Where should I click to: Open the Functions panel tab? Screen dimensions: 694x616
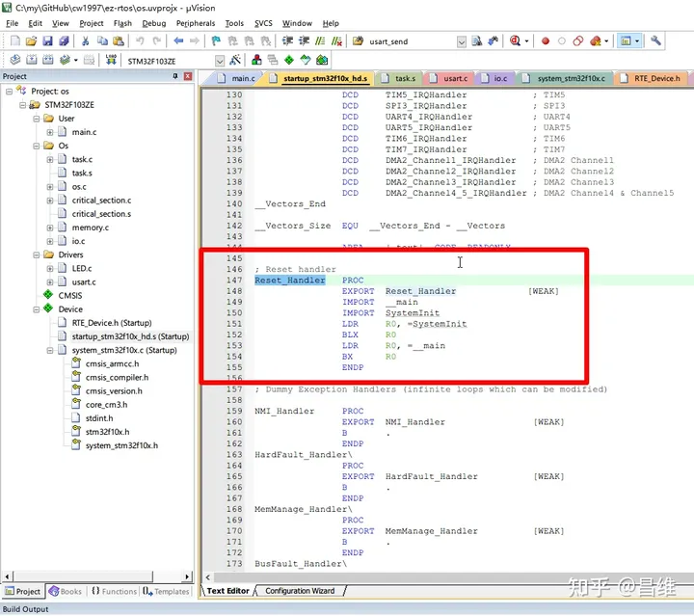click(114, 591)
